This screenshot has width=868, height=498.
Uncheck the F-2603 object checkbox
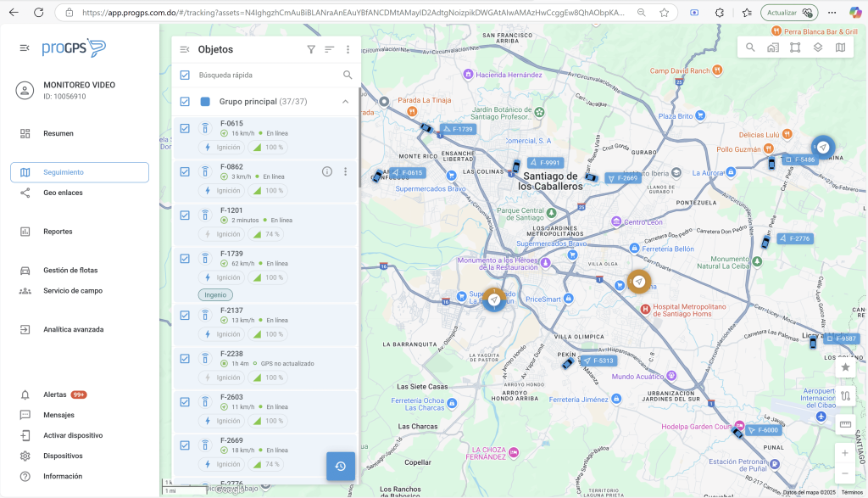[x=185, y=401]
